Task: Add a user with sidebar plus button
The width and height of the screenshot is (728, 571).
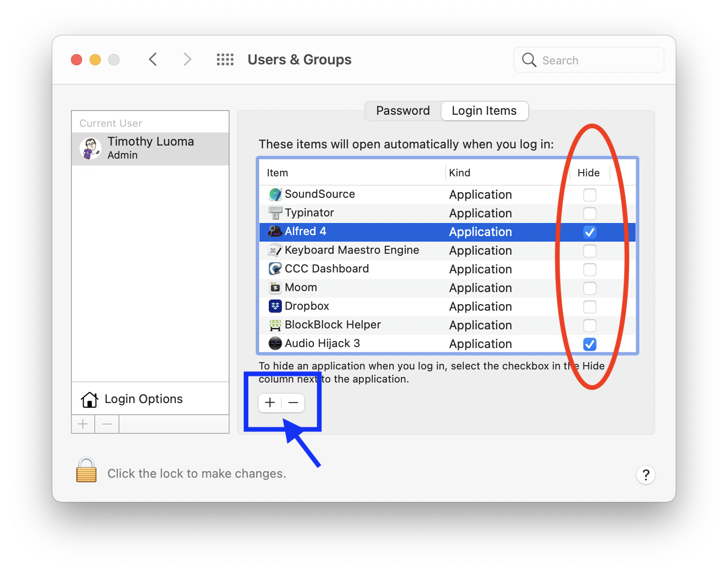Action: tap(83, 424)
